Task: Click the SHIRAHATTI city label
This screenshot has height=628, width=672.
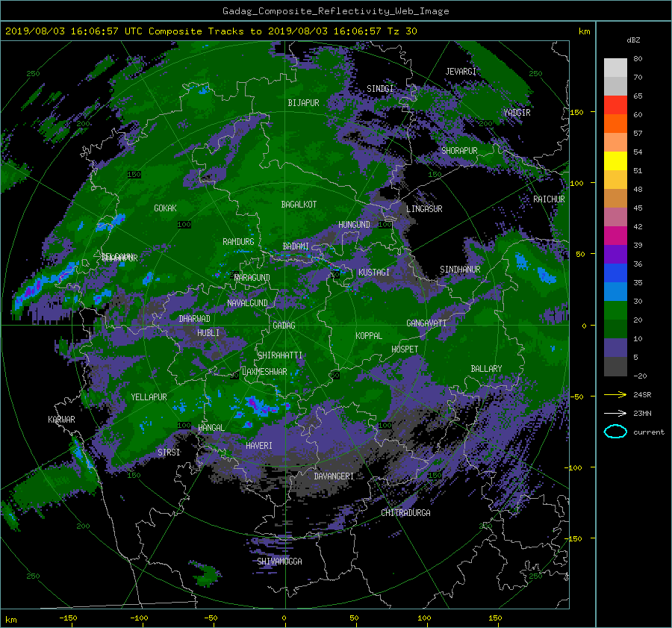Action: coord(280,355)
